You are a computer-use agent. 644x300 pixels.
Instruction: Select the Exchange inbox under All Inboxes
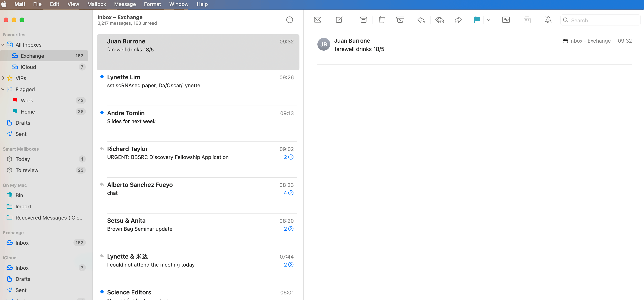coord(44,56)
